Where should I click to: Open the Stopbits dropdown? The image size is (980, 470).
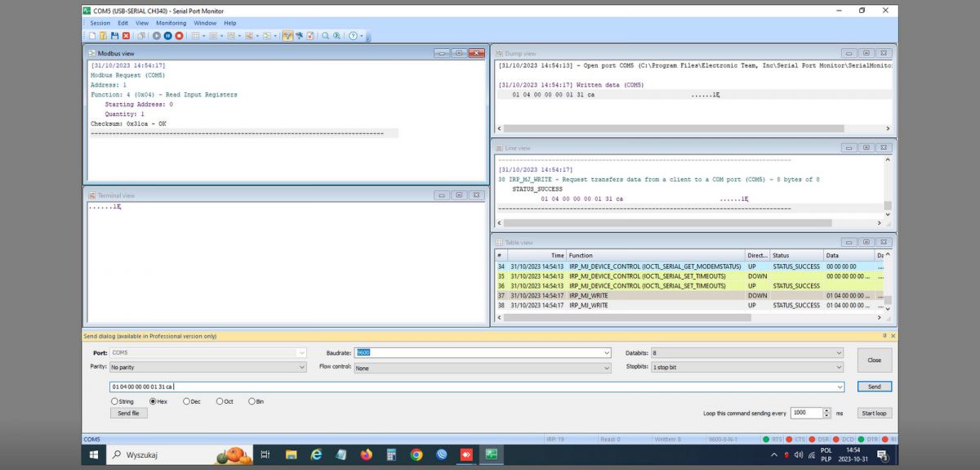click(x=839, y=368)
